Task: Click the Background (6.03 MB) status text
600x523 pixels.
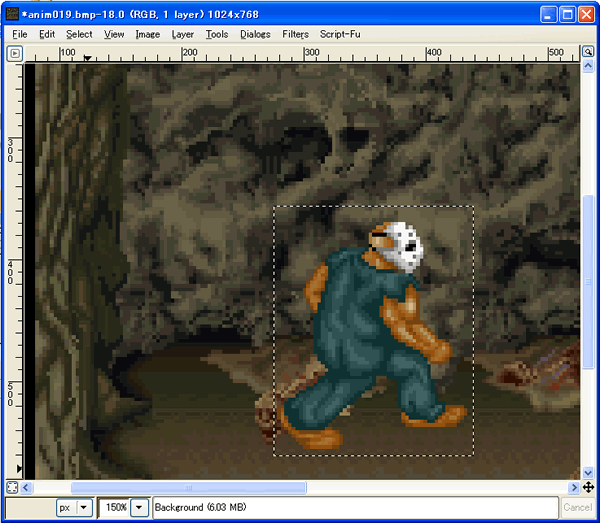Action: pos(201,507)
